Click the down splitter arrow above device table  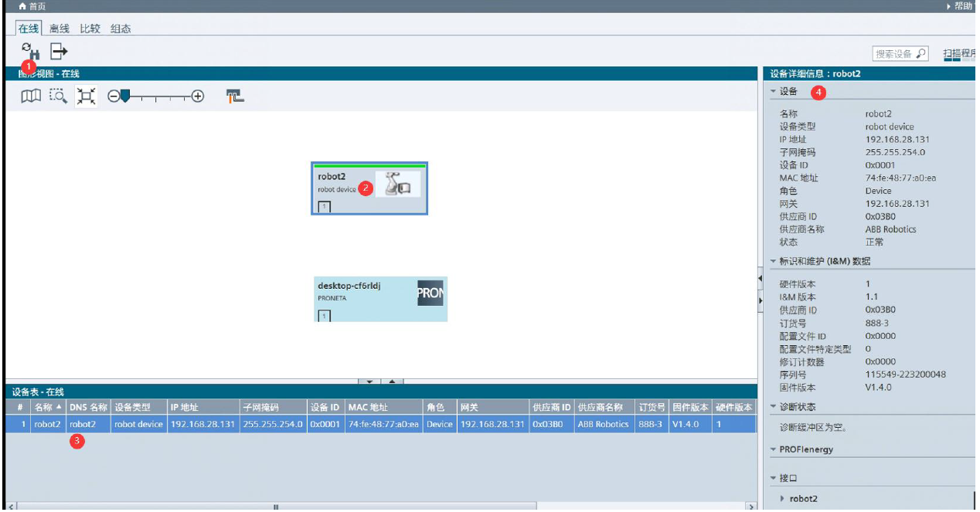[369, 381]
